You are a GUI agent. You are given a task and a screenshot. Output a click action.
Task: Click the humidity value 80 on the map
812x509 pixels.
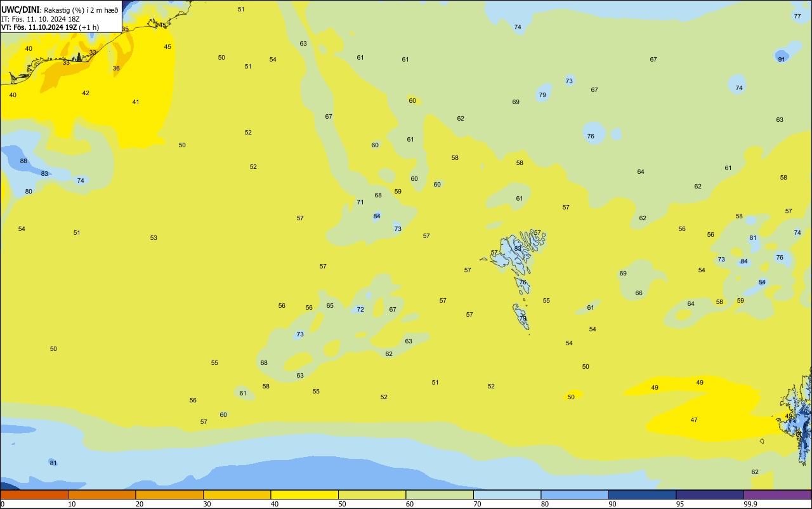tap(29, 191)
